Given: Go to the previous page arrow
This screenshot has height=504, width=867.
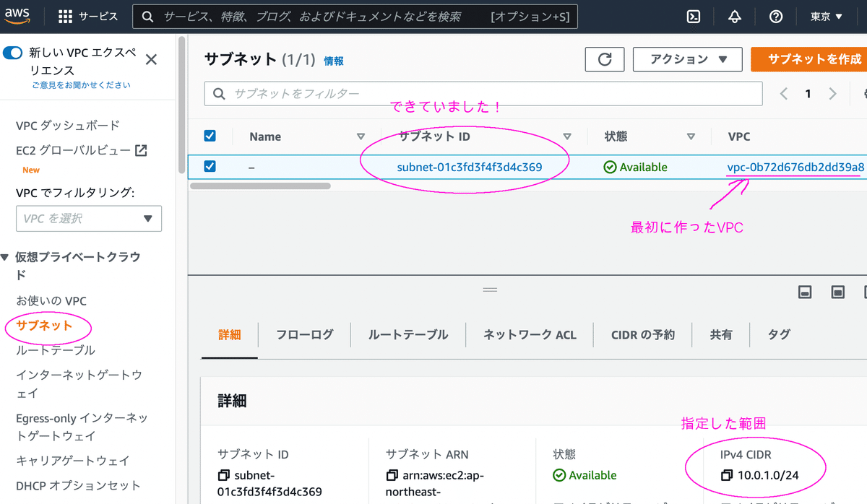Looking at the screenshot, I should [784, 94].
